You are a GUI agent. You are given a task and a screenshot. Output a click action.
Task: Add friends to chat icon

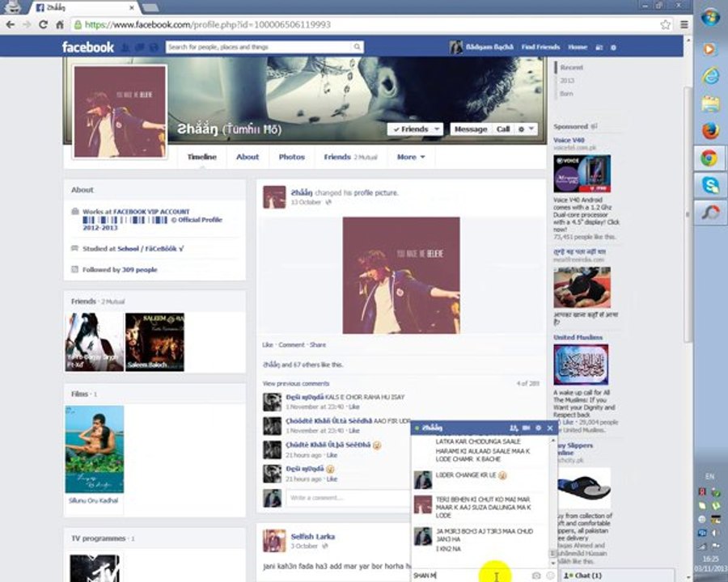pyautogui.click(x=514, y=428)
